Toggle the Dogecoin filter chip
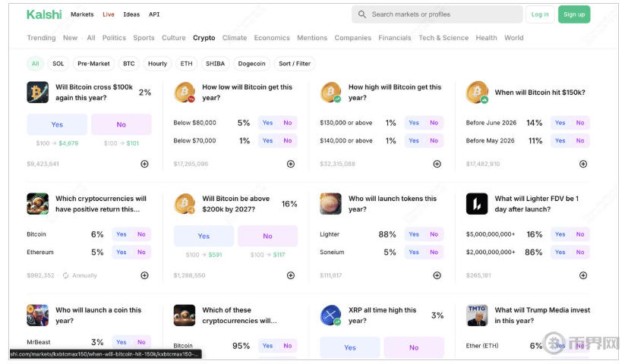Viewport: 628px width, 364px height. click(251, 64)
